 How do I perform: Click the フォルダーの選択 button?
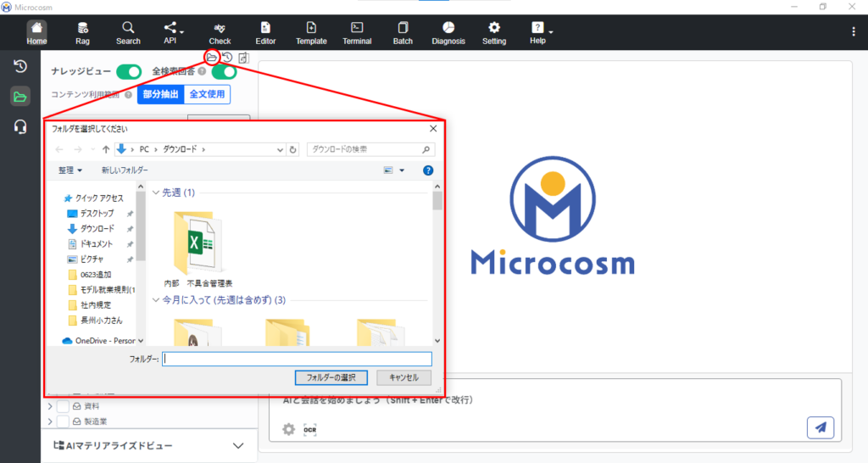tap(331, 377)
